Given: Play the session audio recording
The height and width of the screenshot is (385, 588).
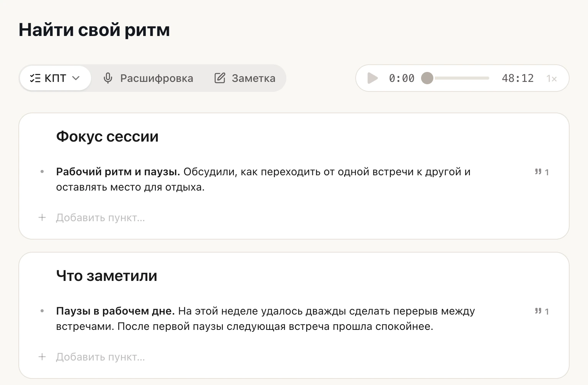Looking at the screenshot, I should click(372, 78).
